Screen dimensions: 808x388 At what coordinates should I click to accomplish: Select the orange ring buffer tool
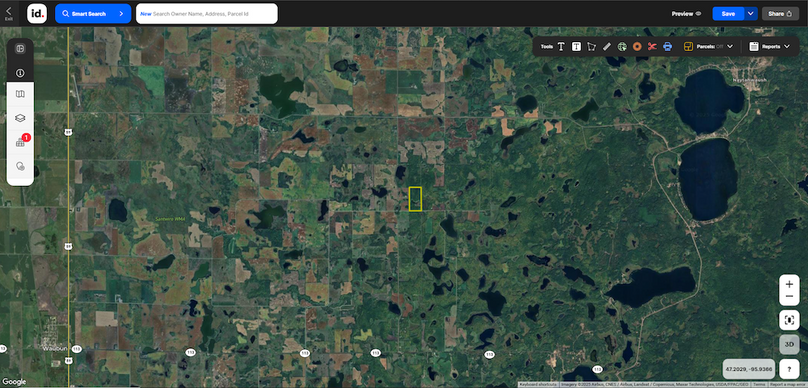637,46
